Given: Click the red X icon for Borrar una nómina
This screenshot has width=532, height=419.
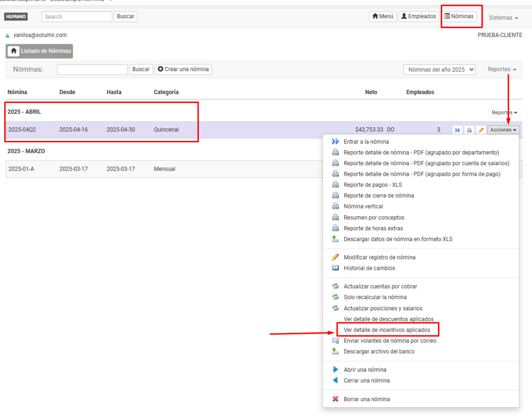Looking at the screenshot, I should 335,399.
